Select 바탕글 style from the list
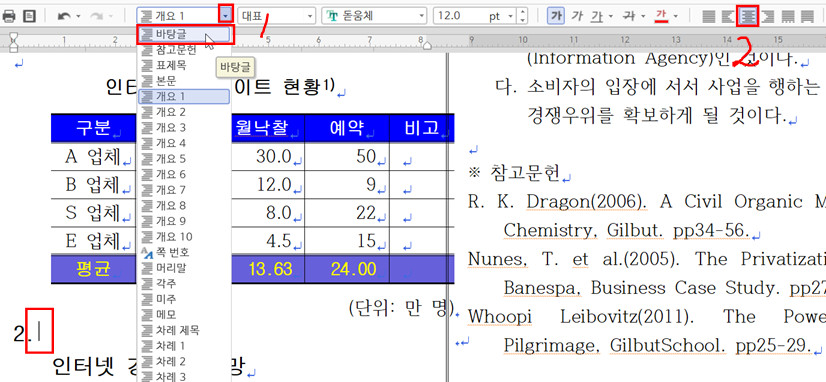The image size is (826, 382). pos(184,34)
